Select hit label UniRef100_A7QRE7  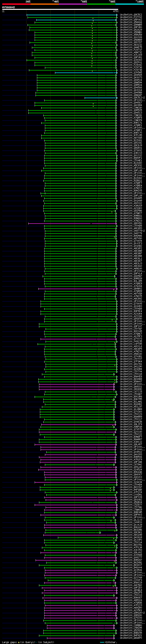click(x=131, y=334)
